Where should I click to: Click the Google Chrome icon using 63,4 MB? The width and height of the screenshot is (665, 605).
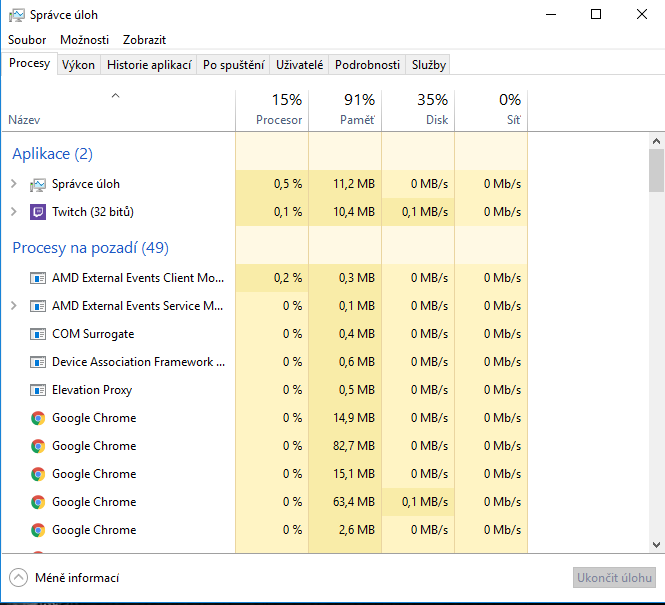click(x=38, y=502)
